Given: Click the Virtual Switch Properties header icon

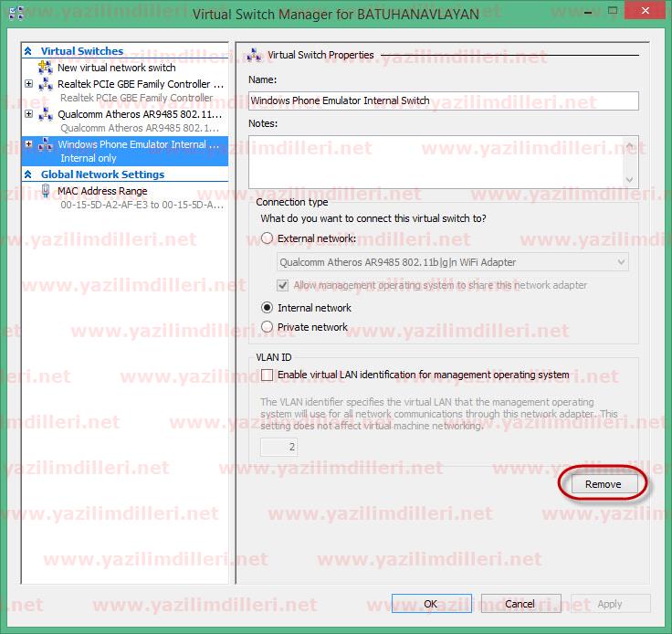Looking at the screenshot, I should 254,55.
